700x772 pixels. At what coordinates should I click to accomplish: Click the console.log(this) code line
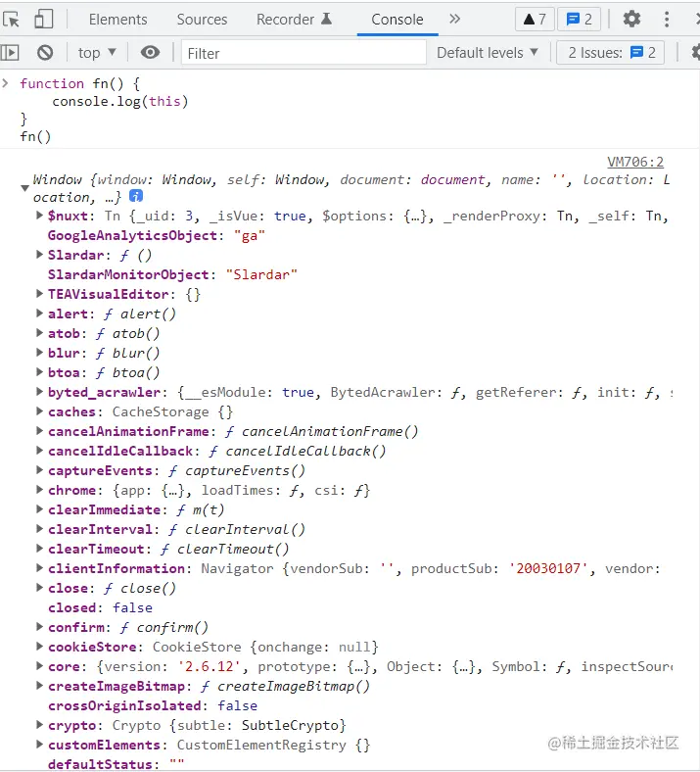pyautogui.click(x=120, y=101)
